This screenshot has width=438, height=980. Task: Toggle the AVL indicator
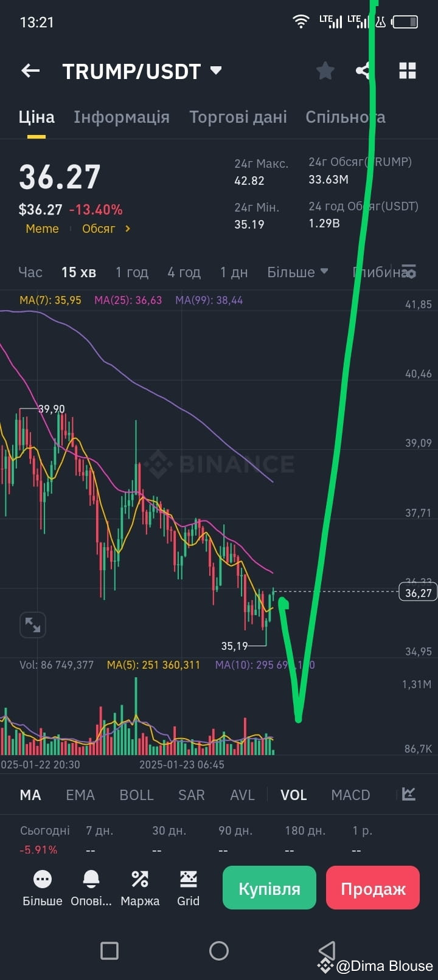pos(242,795)
